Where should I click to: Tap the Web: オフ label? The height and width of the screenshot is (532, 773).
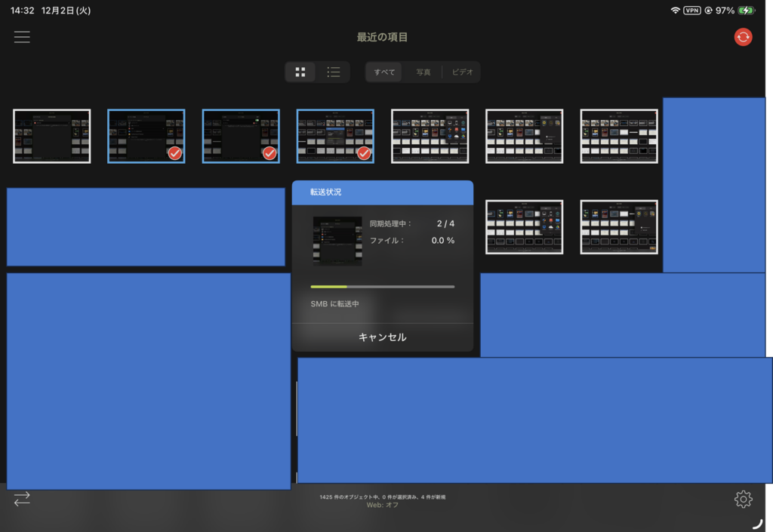coord(383,504)
